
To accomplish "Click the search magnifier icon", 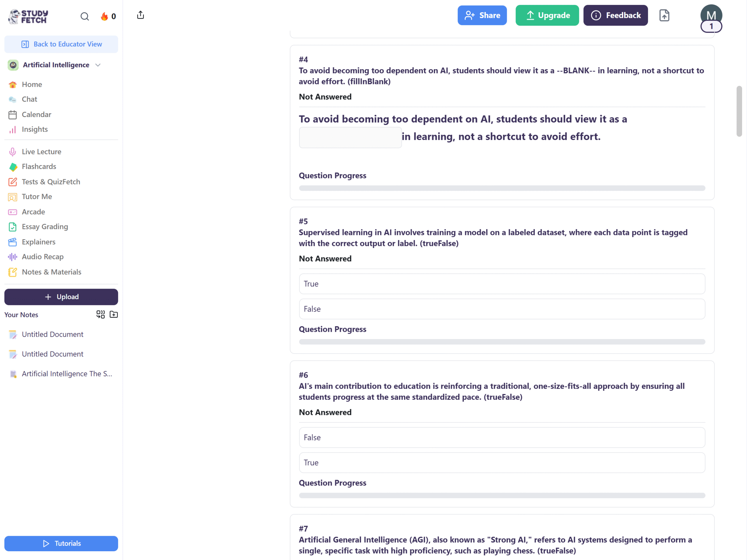I will pos(84,16).
